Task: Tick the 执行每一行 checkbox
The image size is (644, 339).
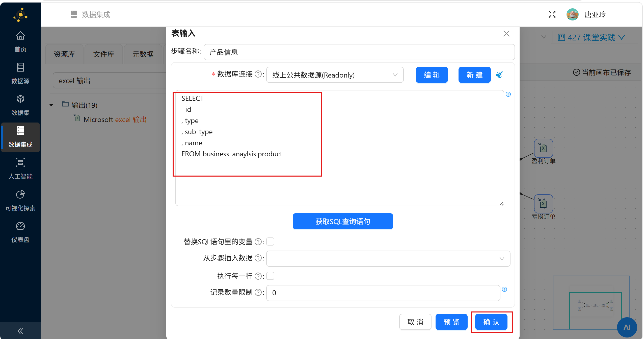Action: tap(270, 276)
